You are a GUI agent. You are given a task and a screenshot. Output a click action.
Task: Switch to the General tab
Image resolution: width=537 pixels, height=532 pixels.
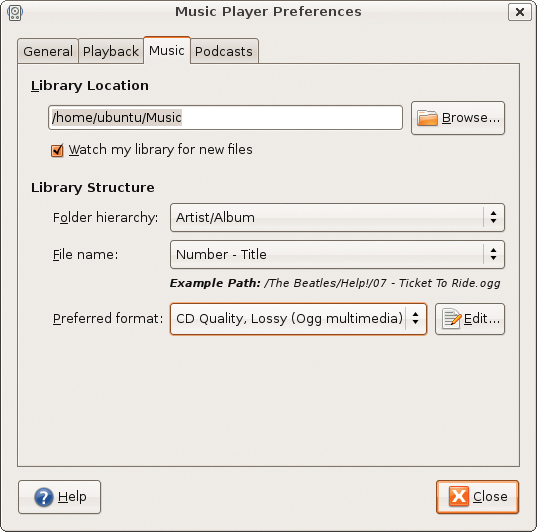48,51
